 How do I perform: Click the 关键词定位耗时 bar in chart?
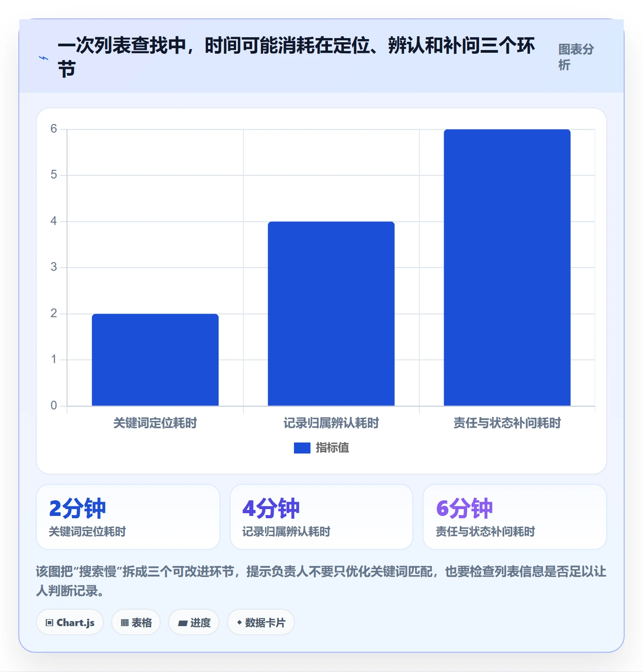tap(155, 360)
